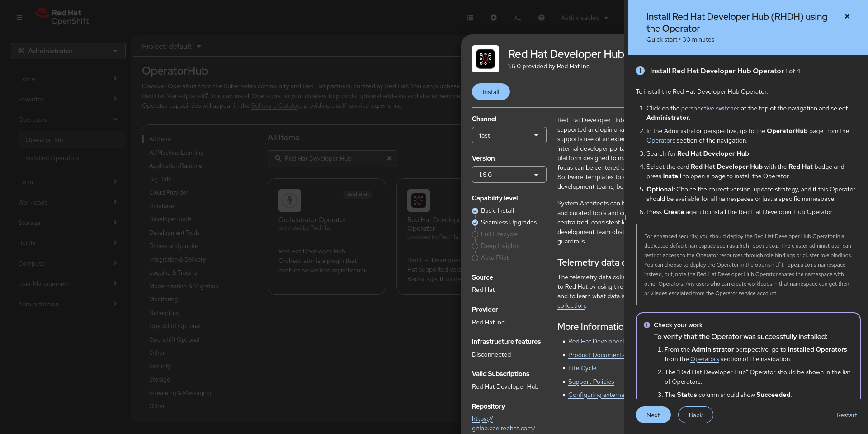
Task: Open the gitlab.cee.redhat.com repository link
Action: tap(504, 424)
